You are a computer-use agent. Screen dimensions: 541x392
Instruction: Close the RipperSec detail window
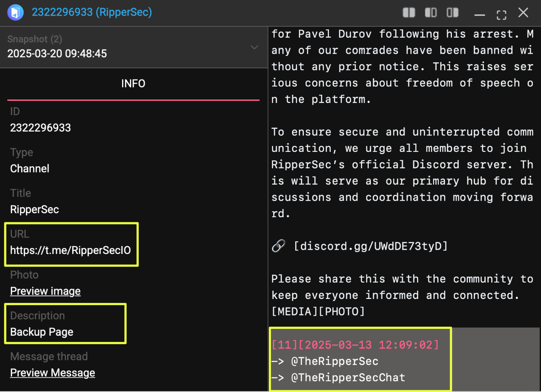tap(523, 13)
